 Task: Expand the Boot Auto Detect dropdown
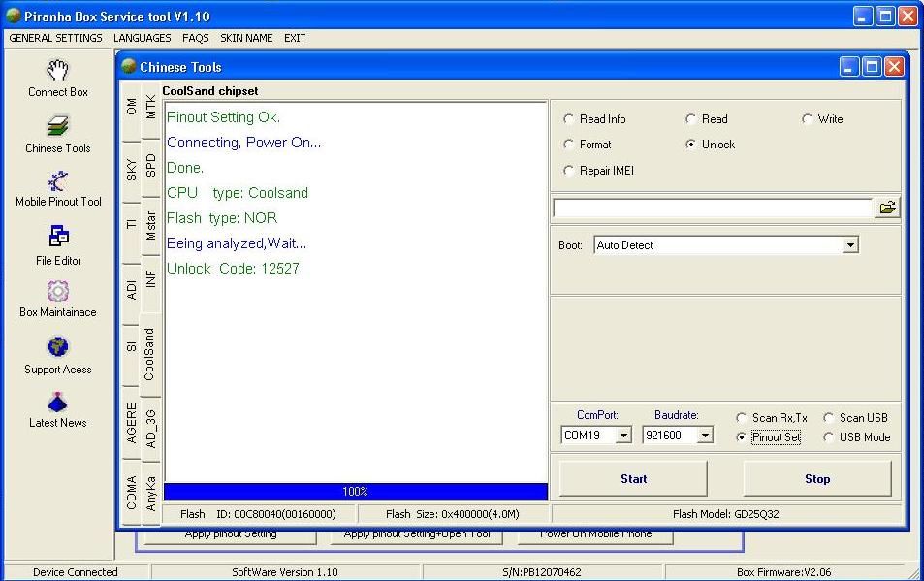[849, 245]
